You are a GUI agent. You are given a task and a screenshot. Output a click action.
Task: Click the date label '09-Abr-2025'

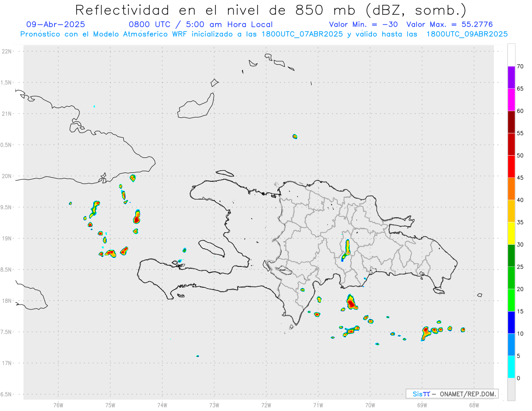click(x=55, y=24)
